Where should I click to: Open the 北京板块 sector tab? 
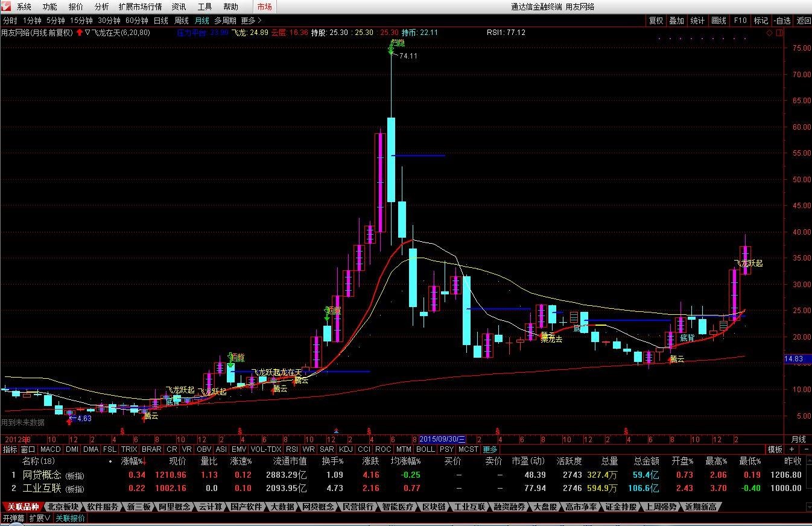coord(63,507)
